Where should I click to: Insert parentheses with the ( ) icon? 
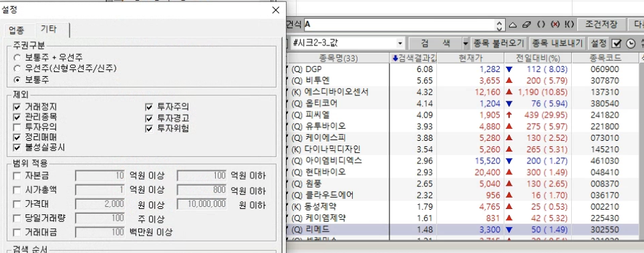coord(541,25)
